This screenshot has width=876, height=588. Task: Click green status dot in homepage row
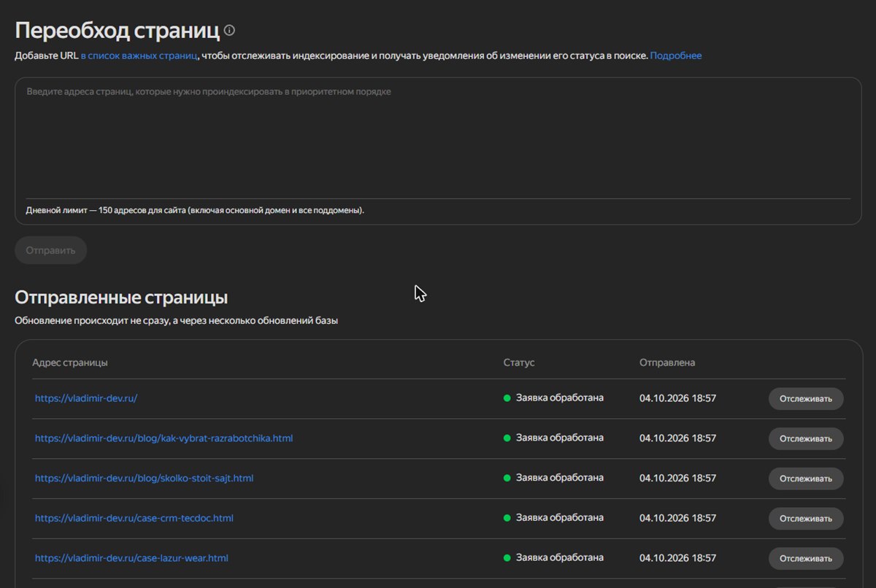click(507, 398)
